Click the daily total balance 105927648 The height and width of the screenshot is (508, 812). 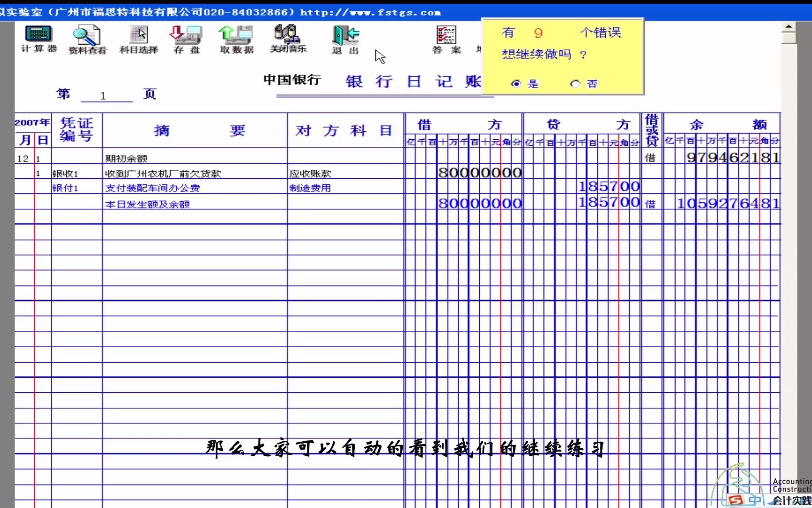(x=728, y=204)
